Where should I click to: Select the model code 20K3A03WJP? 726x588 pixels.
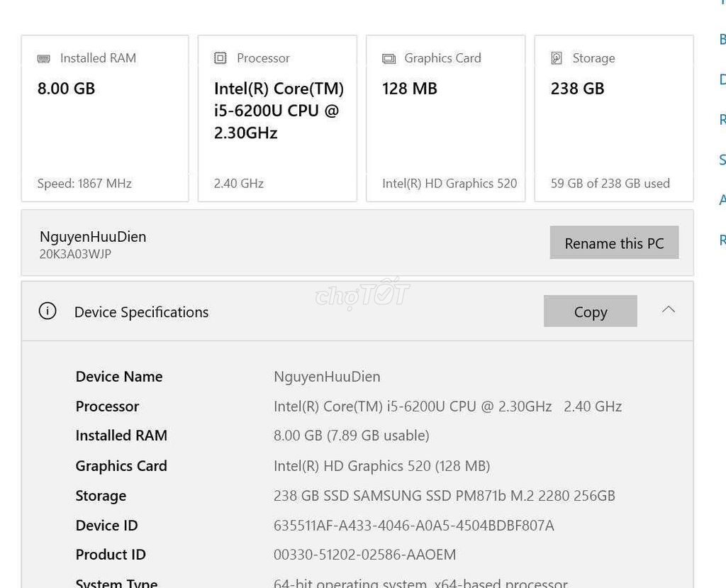tap(75, 254)
